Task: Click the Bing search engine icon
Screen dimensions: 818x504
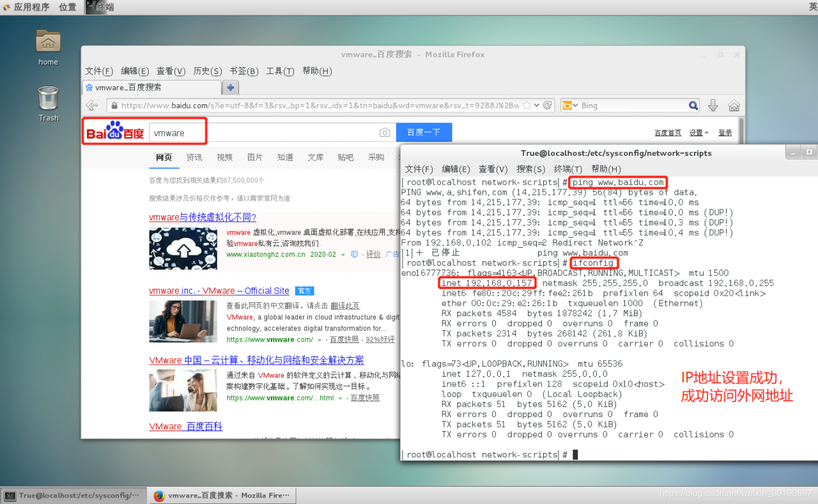Action: pos(566,105)
